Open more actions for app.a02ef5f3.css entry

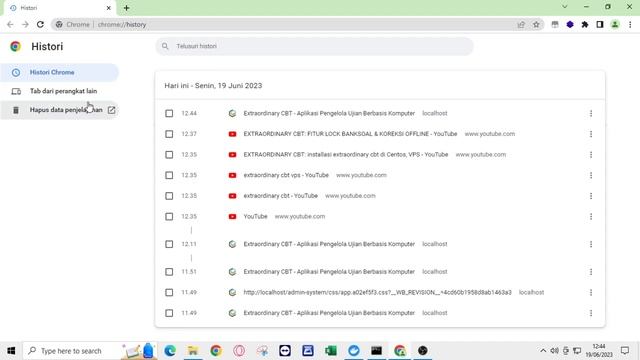[x=591, y=292]
